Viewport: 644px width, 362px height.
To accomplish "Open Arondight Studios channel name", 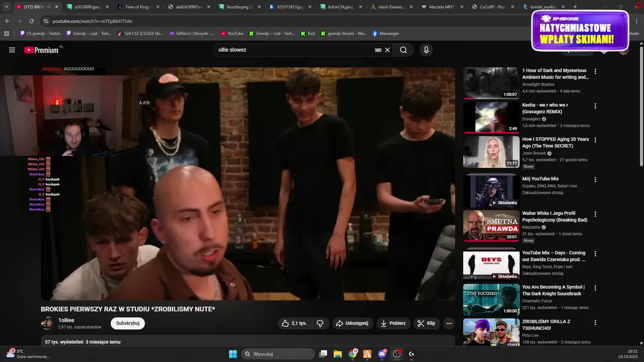I will point(538,84).
